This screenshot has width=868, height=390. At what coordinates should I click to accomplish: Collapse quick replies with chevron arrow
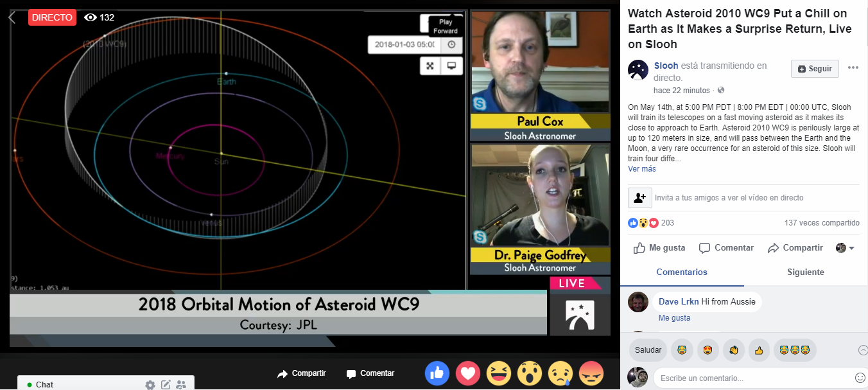pyautogui.click(x=863, y=350)
